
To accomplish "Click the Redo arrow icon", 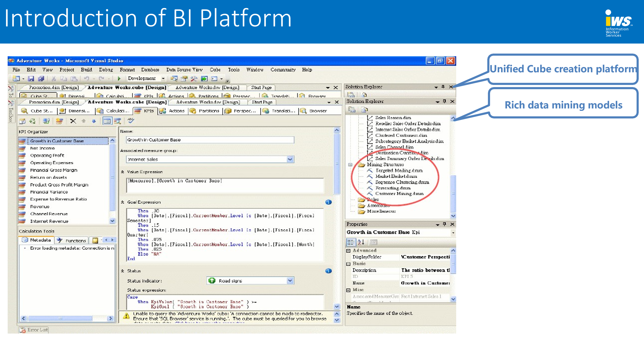I will [x=101, y=79].
